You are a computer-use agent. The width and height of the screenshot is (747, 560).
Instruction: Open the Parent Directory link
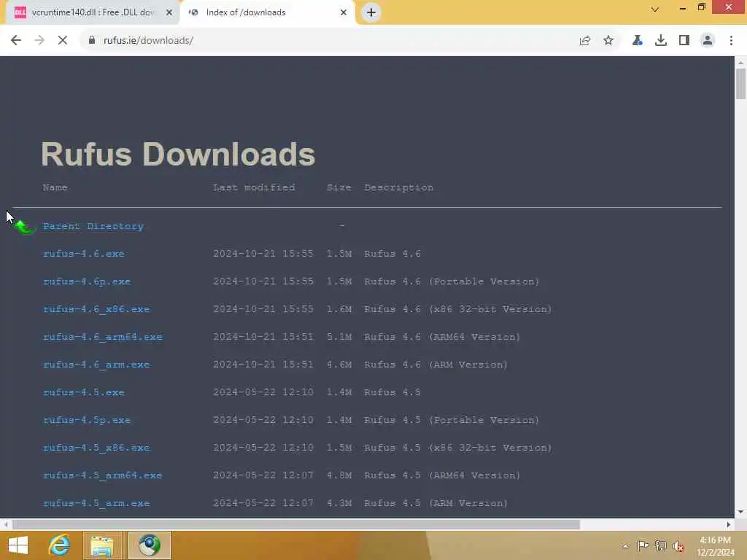point(93,226)
